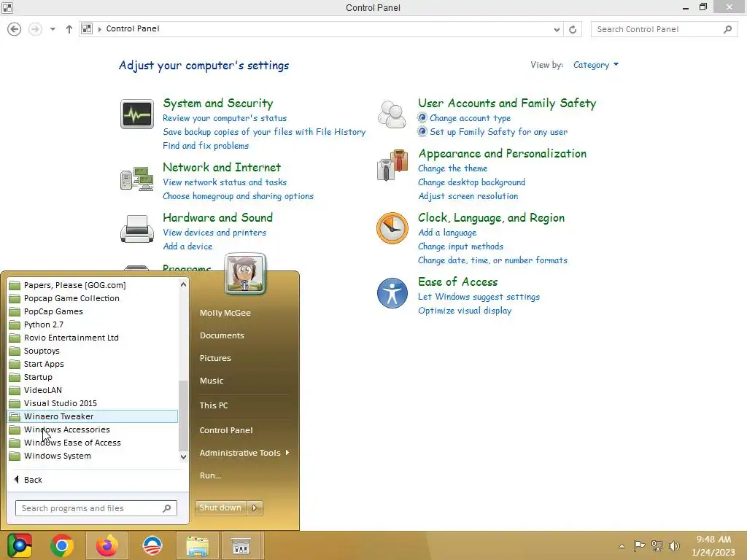Image resolution: width=747 pixels, height=560 pixels.
Task: Click Molly McGee user name
Action: pos(225,313)
